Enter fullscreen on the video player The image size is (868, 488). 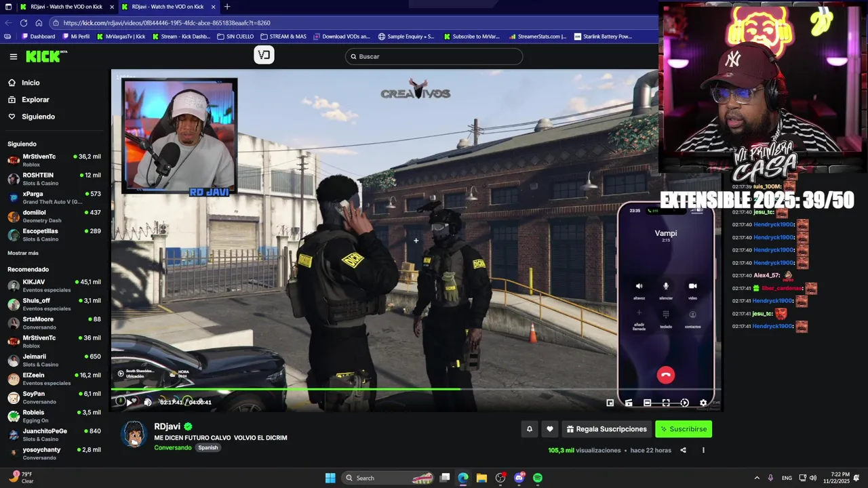[666, 403]
